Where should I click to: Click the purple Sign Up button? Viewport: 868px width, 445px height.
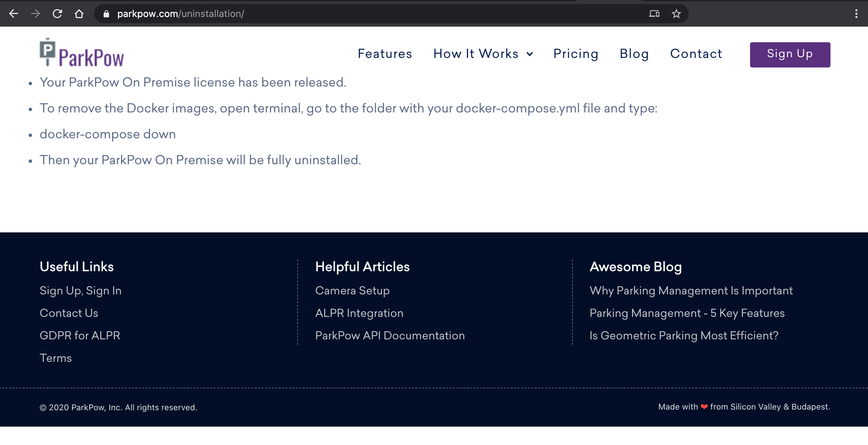click(790, 55)
